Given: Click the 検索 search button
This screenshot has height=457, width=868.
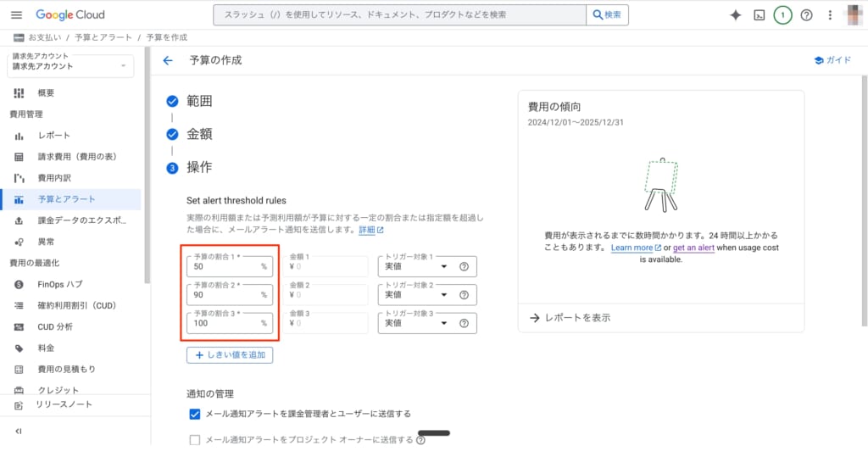Looking at the screenshot, I should pyautogui.click(x=607, y=15).
